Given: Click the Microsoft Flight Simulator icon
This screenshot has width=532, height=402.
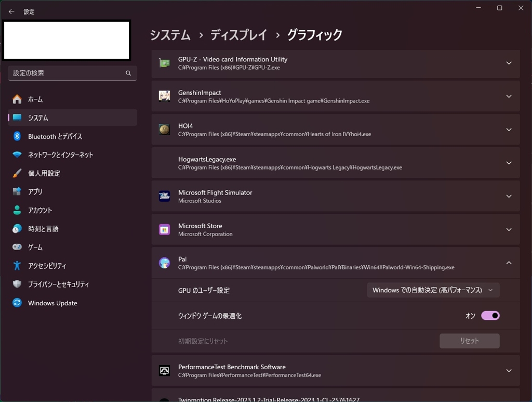Looking at the screenshot, I should pos(165,196).
